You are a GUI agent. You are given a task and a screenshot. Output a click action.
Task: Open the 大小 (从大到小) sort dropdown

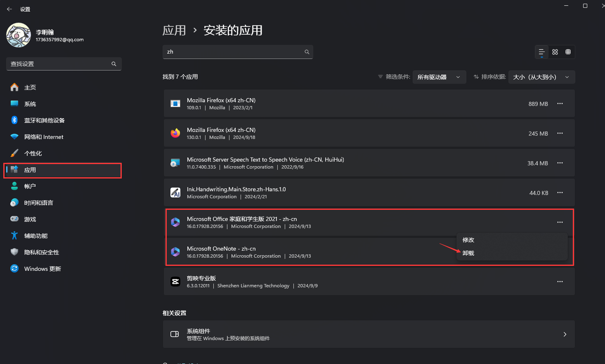click(x=541, y=77)
